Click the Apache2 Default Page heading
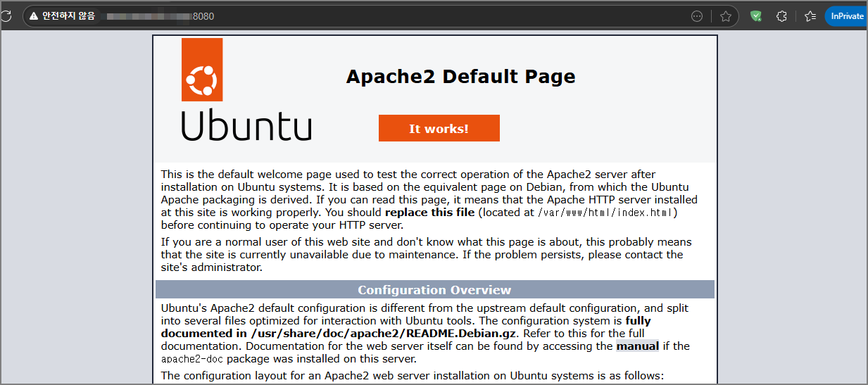 460,76
